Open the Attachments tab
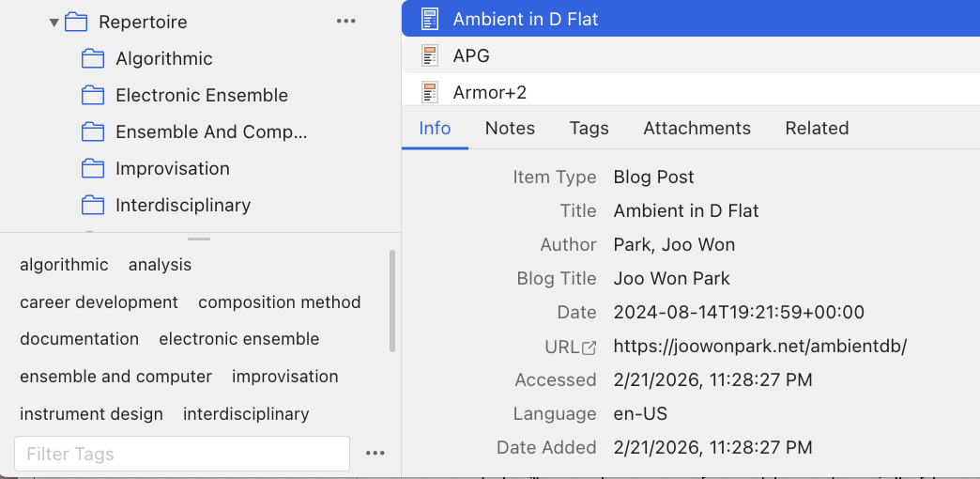The width and height of the screenshot is (980, 479). [697, 129]
